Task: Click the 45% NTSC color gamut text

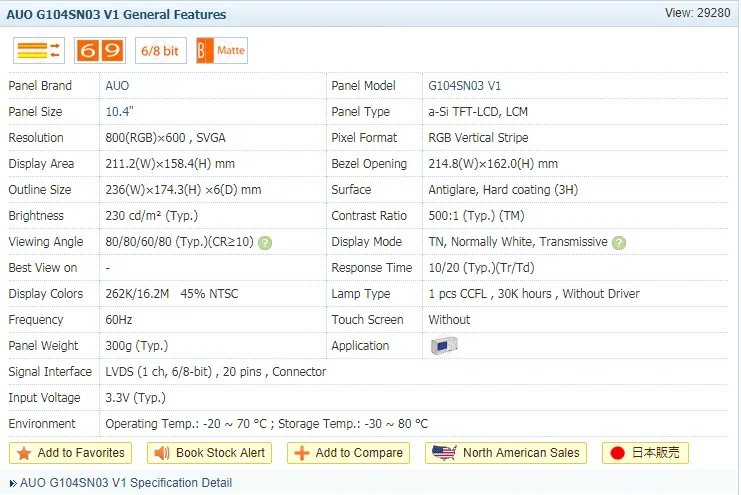Action: pos(209,294)
